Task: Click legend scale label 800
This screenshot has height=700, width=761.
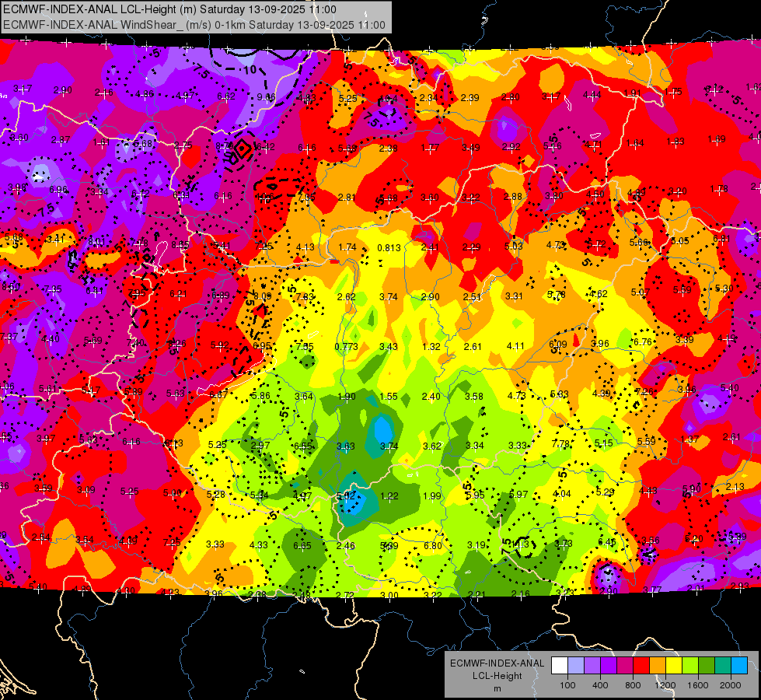Action: [633, 685]
